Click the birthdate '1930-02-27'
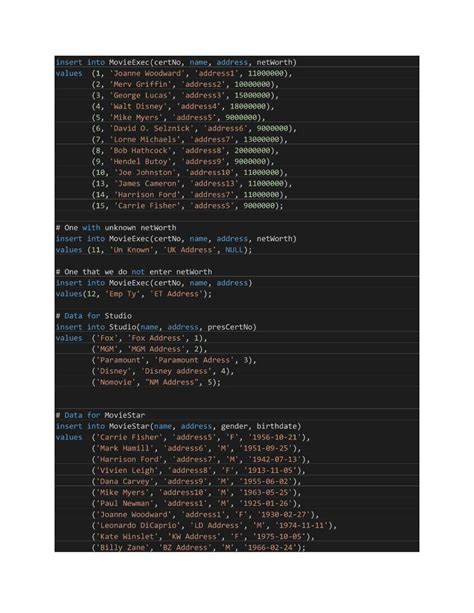Viewport: 474px width, 613px height. (x=284, y=514)
